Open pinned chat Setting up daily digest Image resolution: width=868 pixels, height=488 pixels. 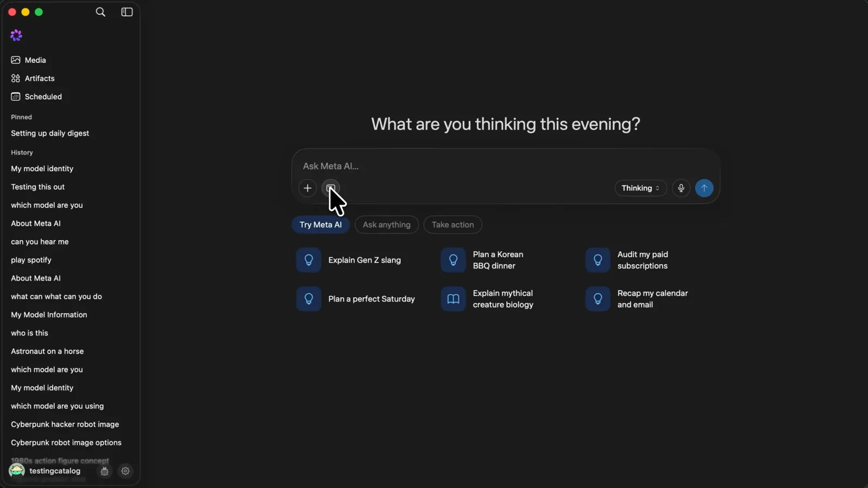(50, 133)
